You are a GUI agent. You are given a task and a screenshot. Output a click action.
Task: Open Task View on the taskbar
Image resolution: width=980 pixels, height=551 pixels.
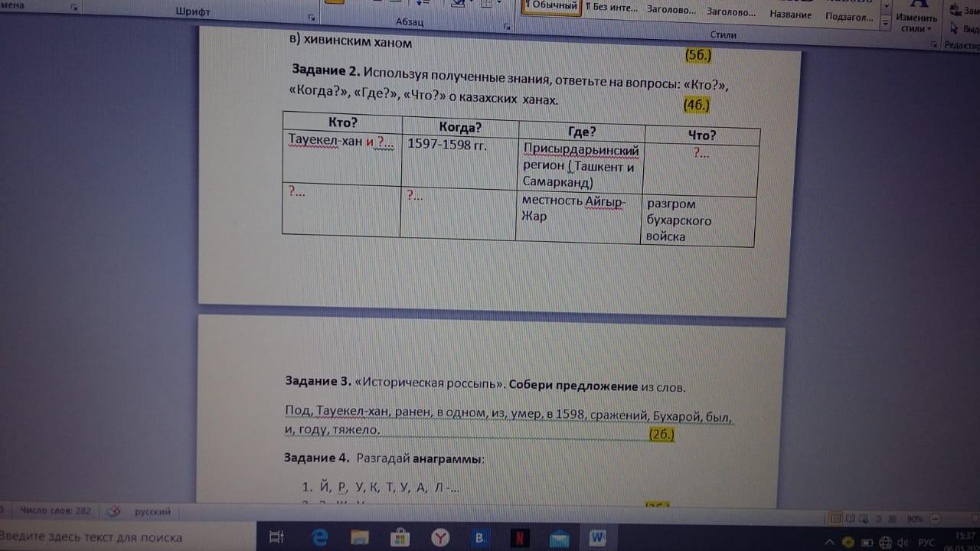click(277, 537)
